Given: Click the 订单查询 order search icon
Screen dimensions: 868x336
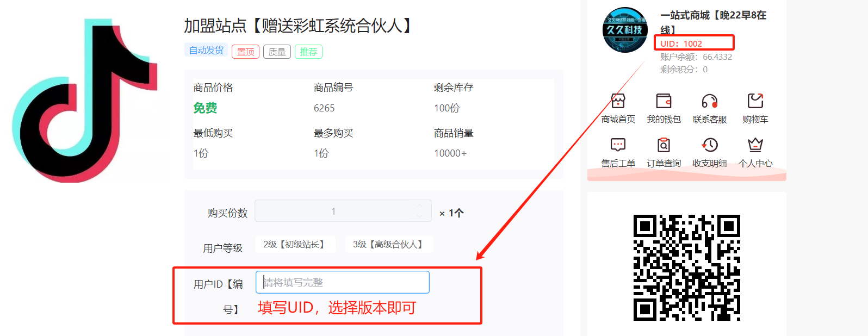Looking at the screenshot, I should [x=664, y=145].
